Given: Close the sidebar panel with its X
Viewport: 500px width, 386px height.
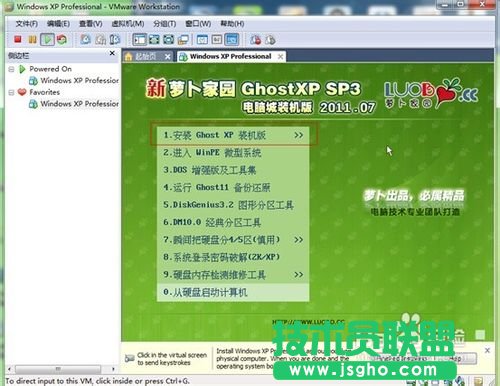Looking at the screenshot, I should tap(112, 53).
